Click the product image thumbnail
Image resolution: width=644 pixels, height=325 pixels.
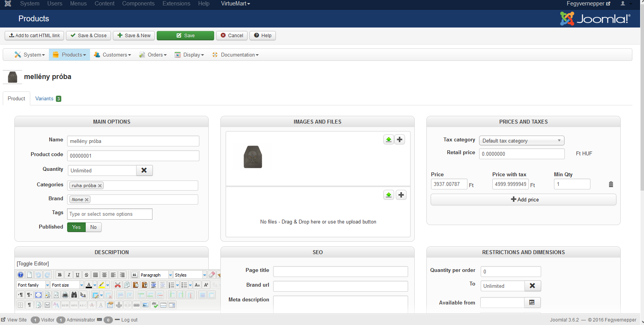click(253, 156)
